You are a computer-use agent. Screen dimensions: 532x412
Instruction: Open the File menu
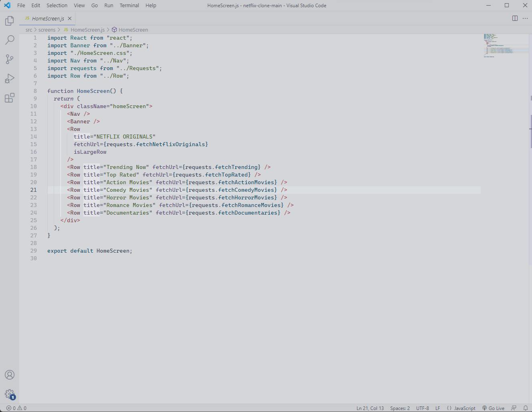(x=21, y=5)
